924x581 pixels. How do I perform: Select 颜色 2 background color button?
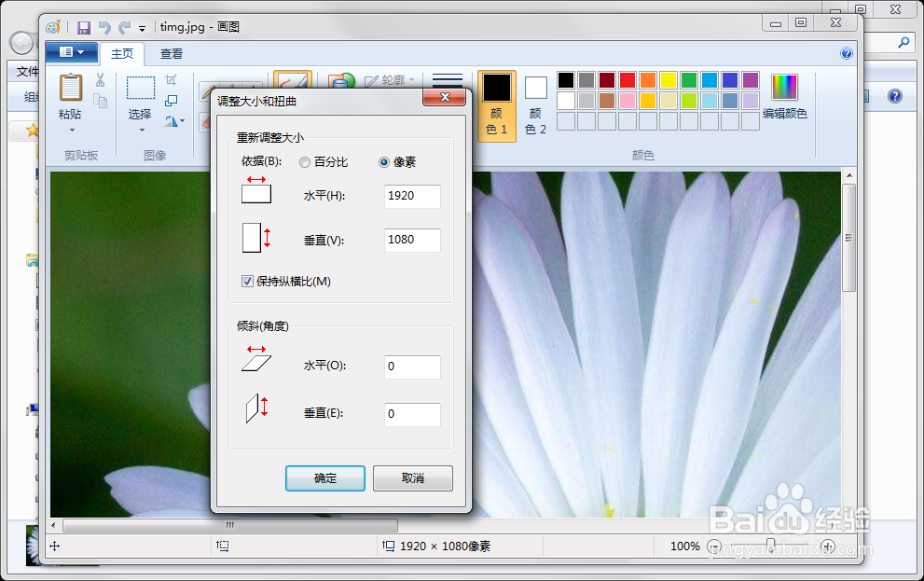pyautogui.click(x=536, y=106)
